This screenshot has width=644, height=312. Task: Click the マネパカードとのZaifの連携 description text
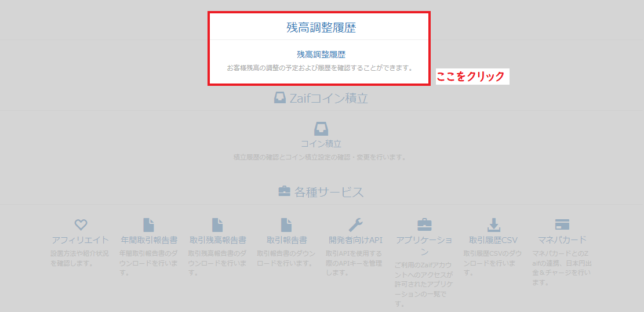[x=562, y=267]
